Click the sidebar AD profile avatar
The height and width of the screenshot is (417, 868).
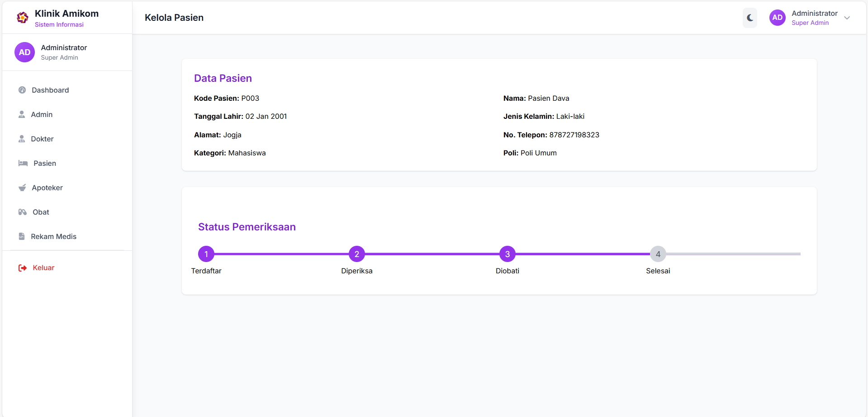[24, 52]
